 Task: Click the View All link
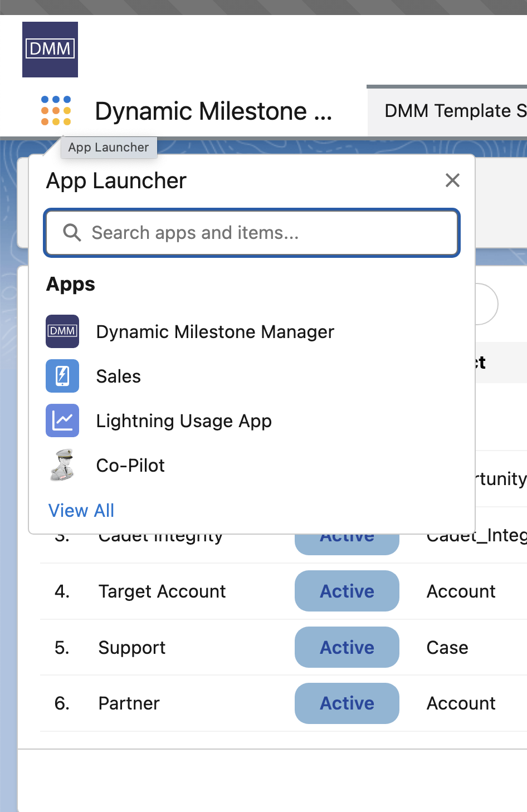pos(81,510)
